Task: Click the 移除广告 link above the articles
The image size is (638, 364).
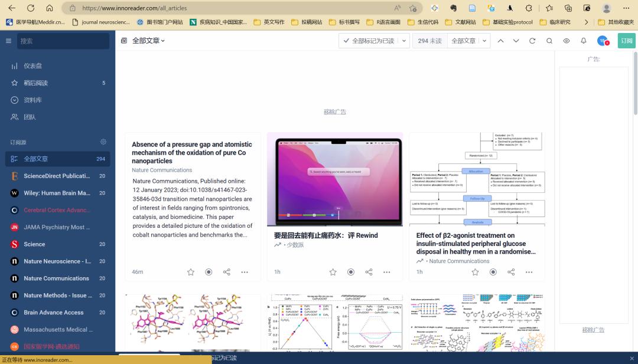Action: click(334, 112)
